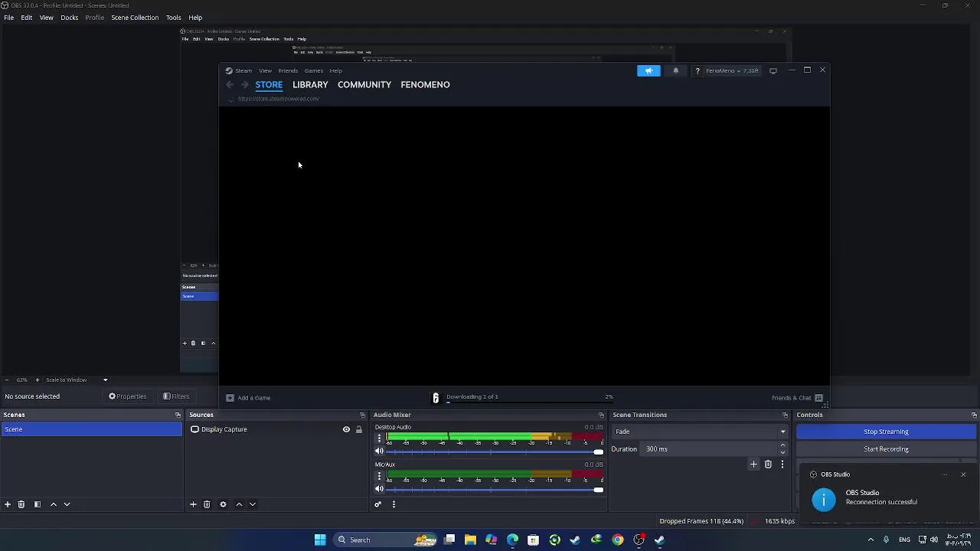
Task: Click Stop Streaming button
Action: [x=886, y=432]
